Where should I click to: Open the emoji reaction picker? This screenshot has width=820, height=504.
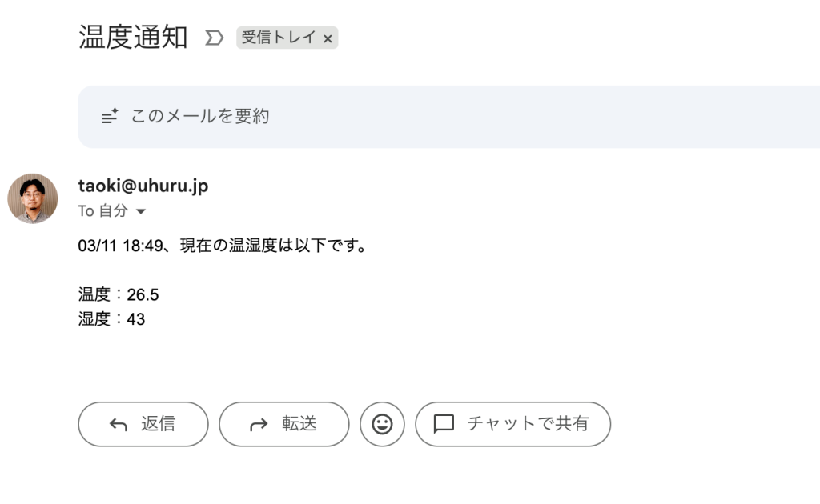382,424
